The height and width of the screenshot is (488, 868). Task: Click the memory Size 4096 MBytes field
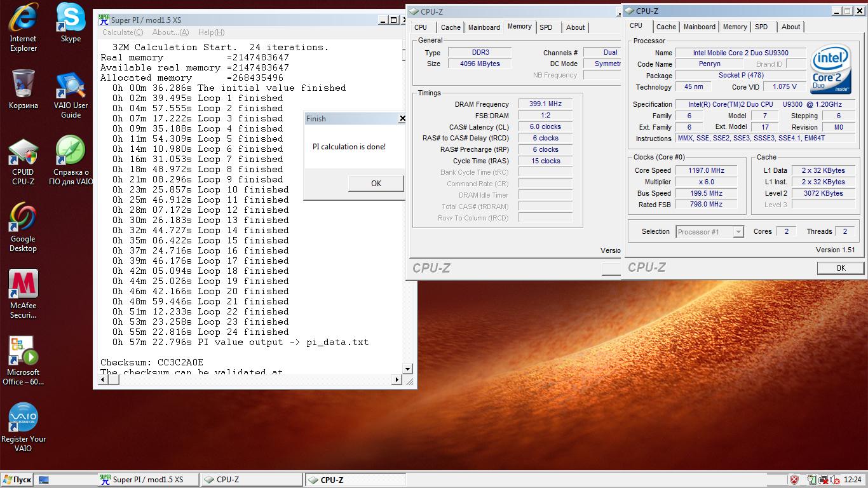coord(480,64)
